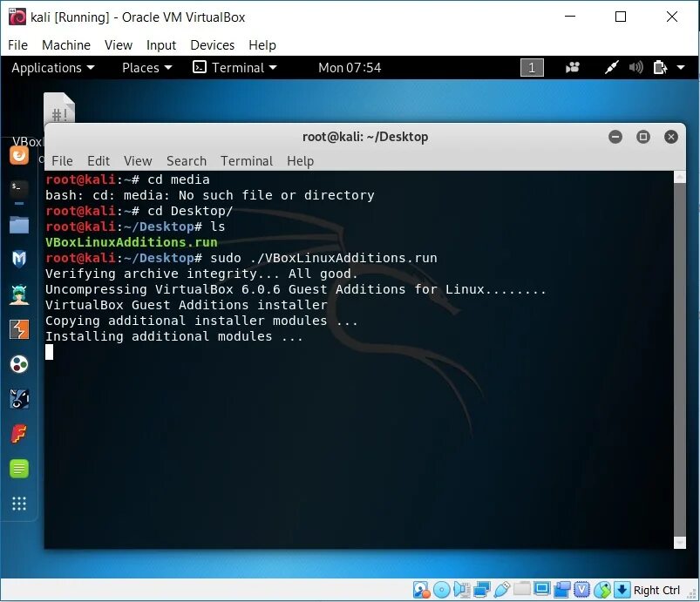Launch Metasploit from the dock
Viewport: 700px width, 602px height.
(19, 259)
